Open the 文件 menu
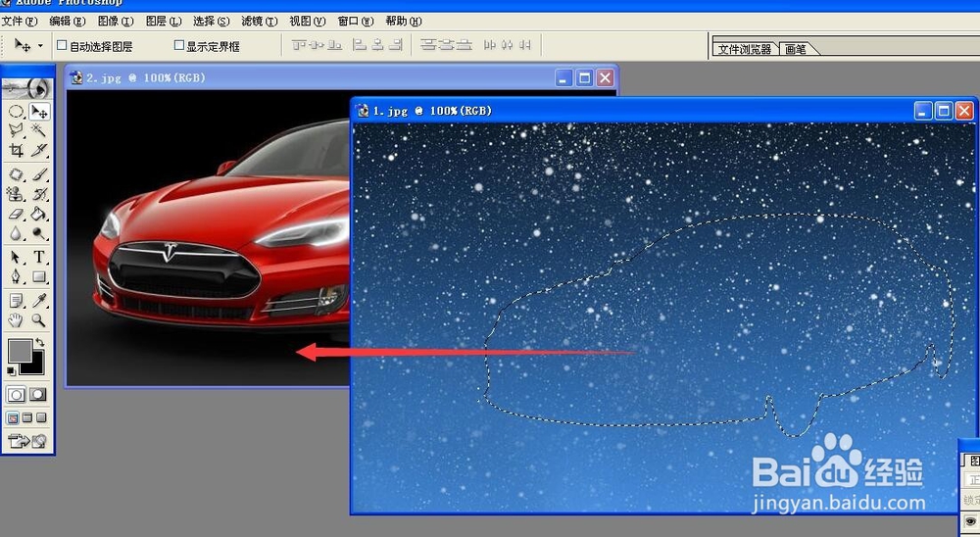Screen dimensions: 980x537 (x=20, y=22)
